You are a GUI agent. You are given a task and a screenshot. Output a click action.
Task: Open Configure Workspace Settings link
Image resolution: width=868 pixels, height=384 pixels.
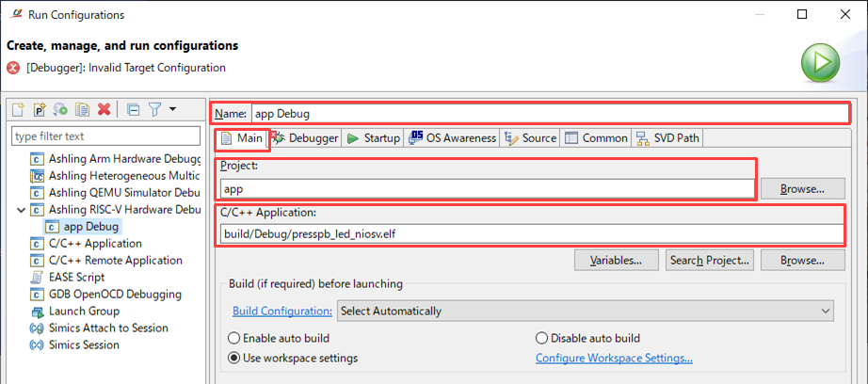click(615, 358)
